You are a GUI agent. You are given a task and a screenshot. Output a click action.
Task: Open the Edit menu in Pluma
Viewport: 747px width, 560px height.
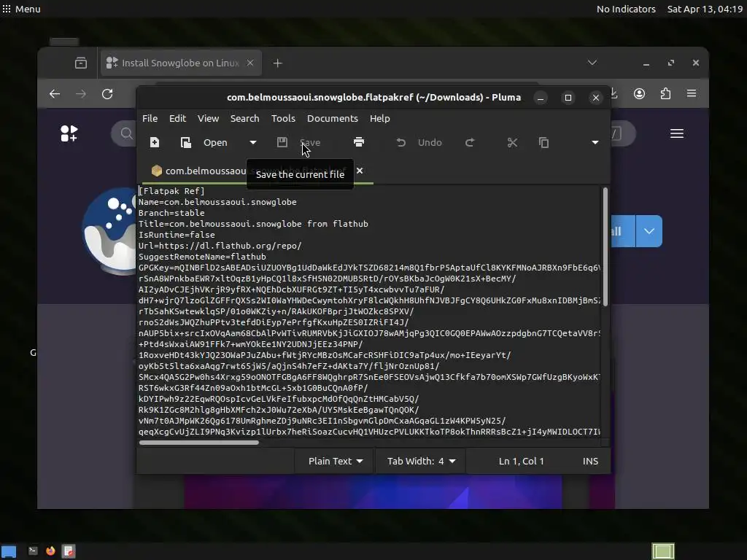(177, 118)
